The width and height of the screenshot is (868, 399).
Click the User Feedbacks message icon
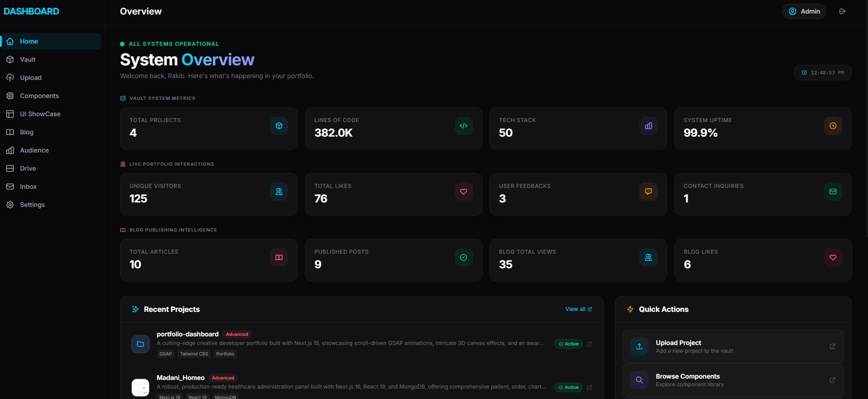tap(649, 192)
